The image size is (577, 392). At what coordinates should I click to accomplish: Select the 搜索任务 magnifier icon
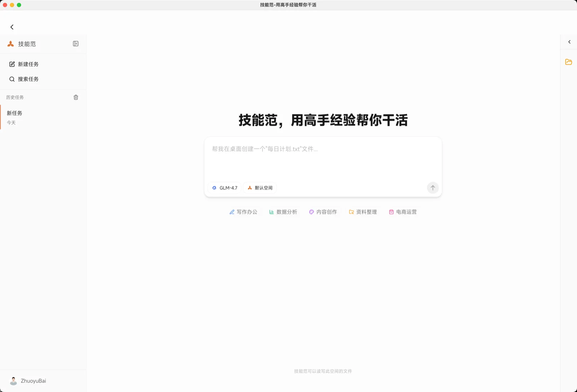click(x=12, y=79)
